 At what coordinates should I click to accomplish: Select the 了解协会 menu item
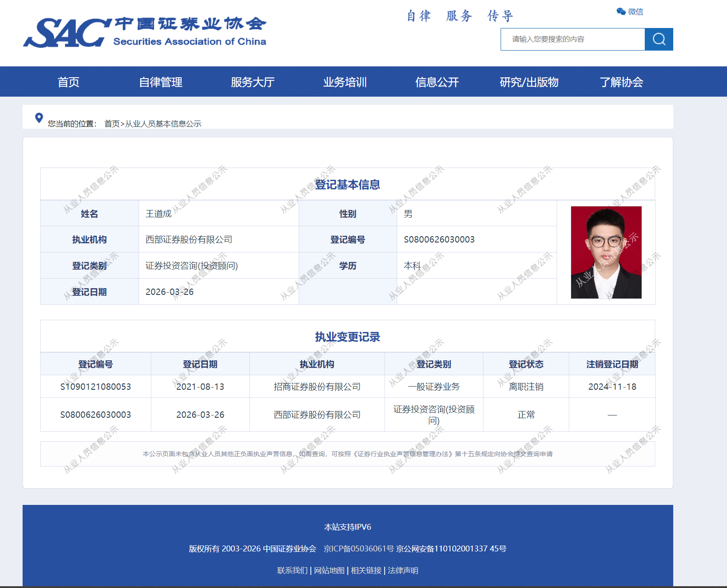coord(621,82)
